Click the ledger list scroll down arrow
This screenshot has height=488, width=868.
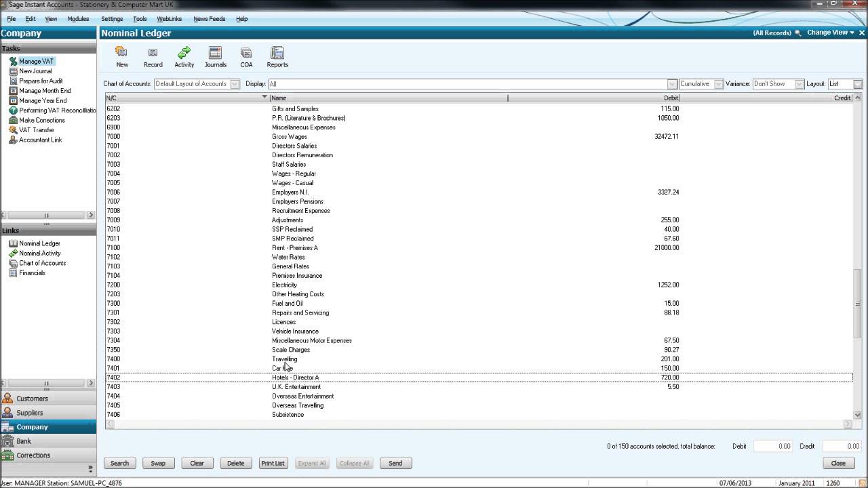pyautogui.click(x=858, y=415)
